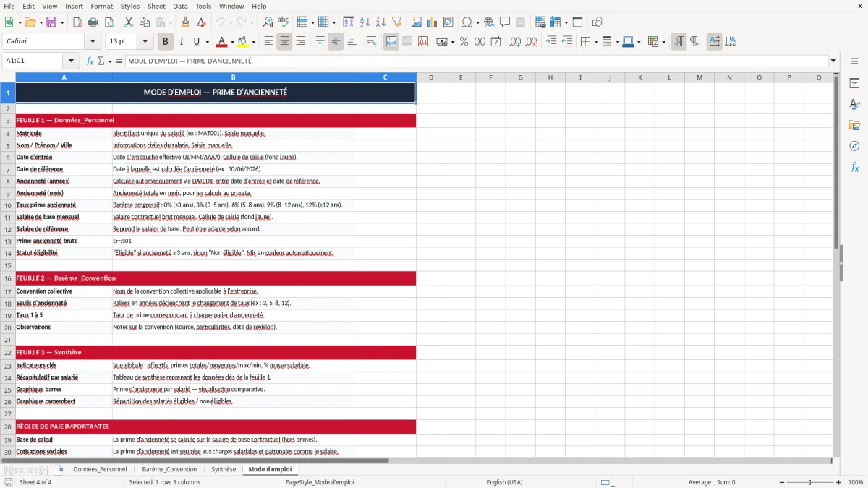Image resolution: width=868 pixels, height=488 pixels.
Task: Expand the formula bar
Action: point(833,61)
